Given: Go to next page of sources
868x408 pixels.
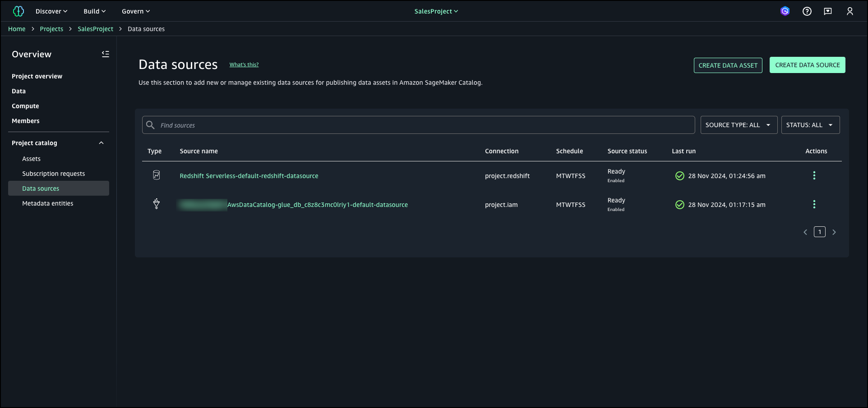Looking at the screenshot, I should (834, 232).
